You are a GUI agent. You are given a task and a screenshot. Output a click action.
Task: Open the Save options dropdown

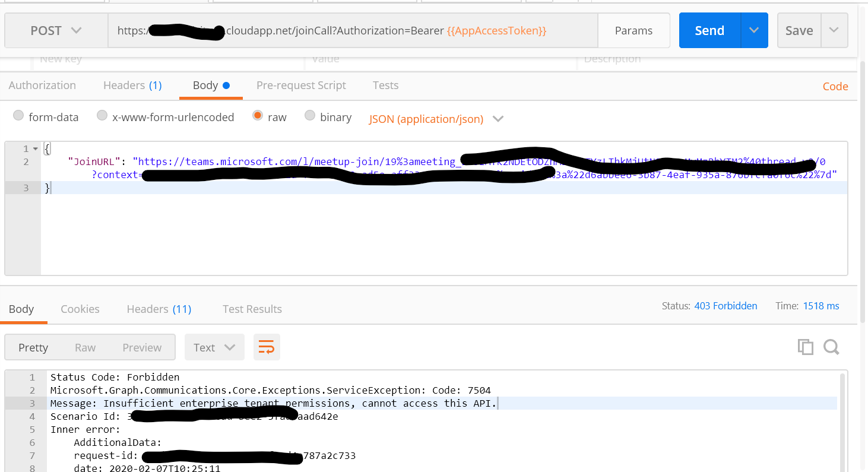pyautogui.click(x=834, y=30)
